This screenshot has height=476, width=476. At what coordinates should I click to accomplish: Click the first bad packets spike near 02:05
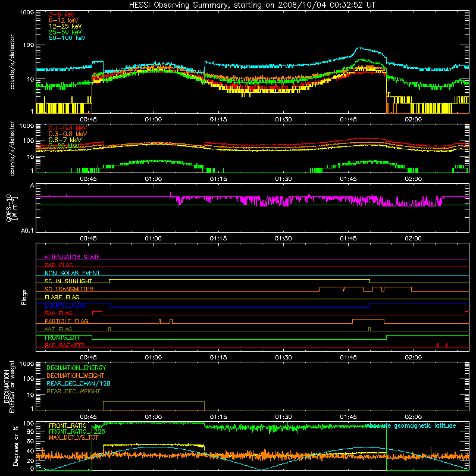[x=438, y=345]
